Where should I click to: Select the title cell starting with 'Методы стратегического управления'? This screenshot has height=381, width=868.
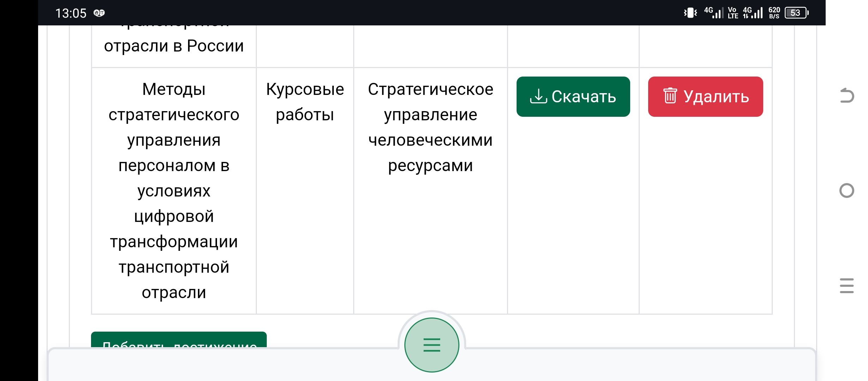click(174, 191)
